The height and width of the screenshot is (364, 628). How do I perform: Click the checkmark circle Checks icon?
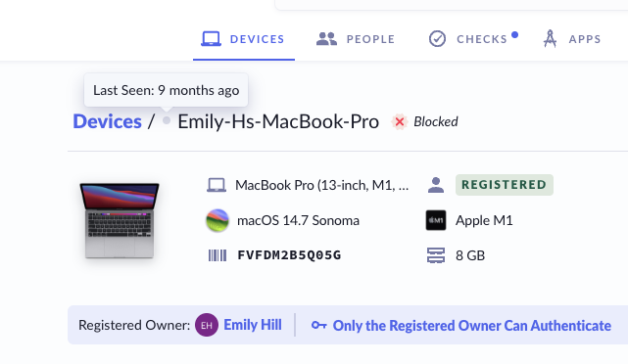(x=437, y=39)
